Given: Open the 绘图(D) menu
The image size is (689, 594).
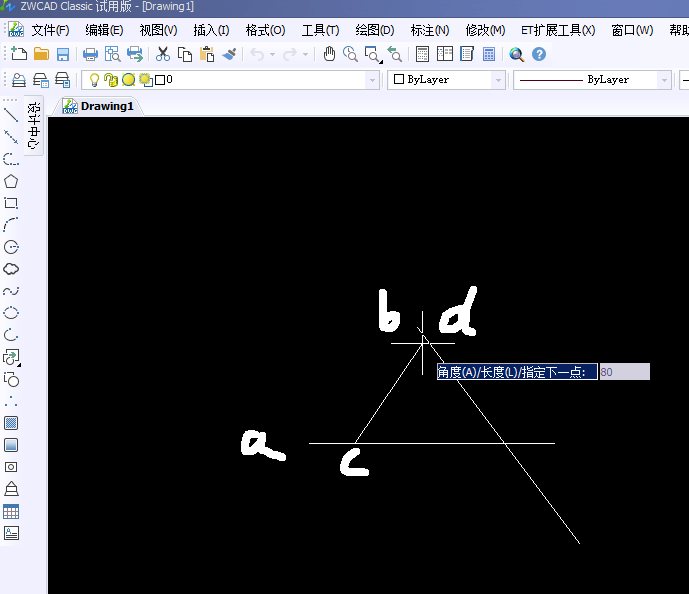Looking at the screenshot, I should (x=374, y=30).
